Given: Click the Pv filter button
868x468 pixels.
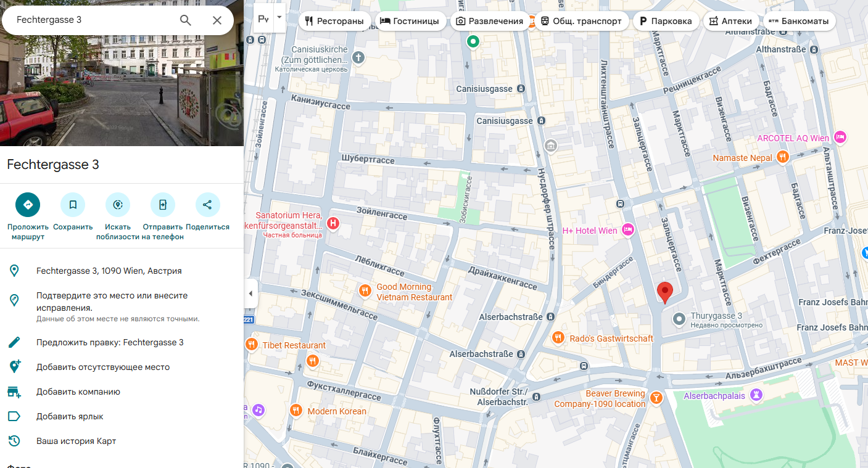Looking at the screenshot, I should coord(263,20).
